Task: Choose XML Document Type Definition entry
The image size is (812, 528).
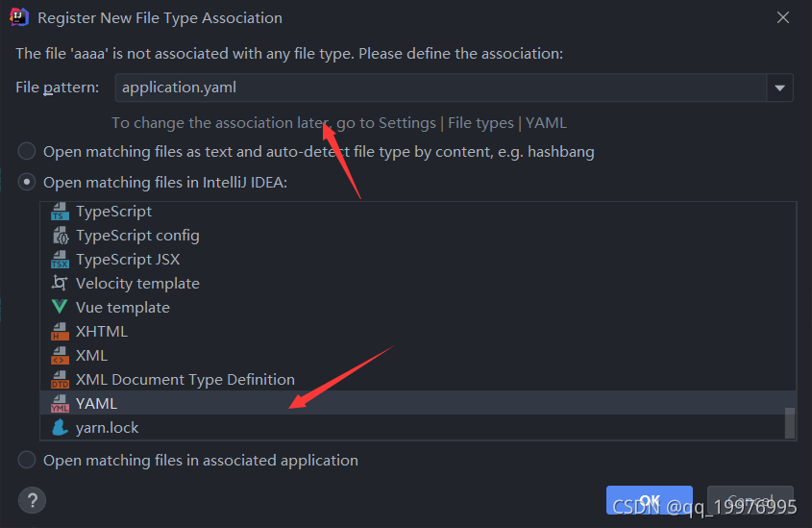Action: [418, 379]
